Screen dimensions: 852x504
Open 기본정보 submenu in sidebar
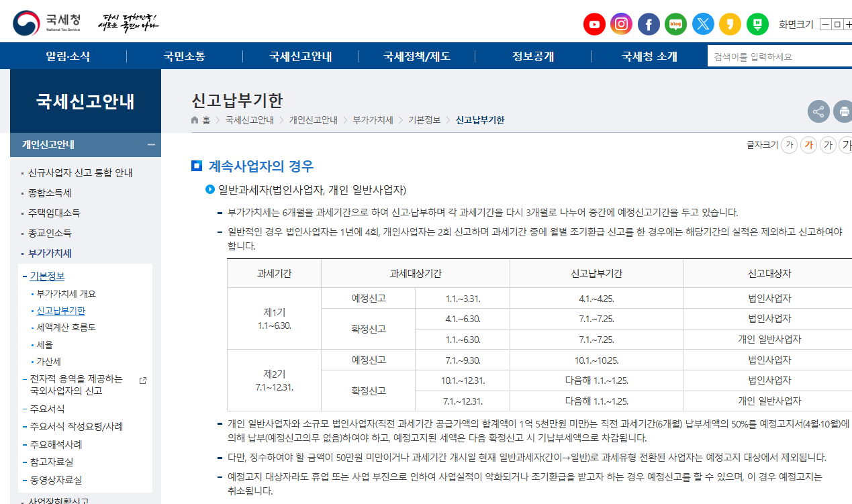[x=47, y=276]
